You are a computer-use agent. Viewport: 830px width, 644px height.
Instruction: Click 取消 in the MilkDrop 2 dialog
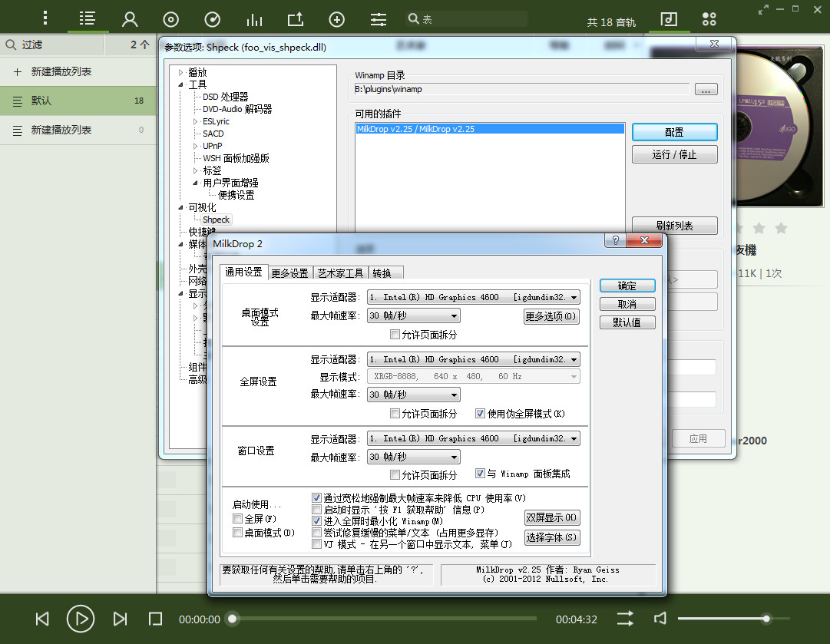click(627, 304)
